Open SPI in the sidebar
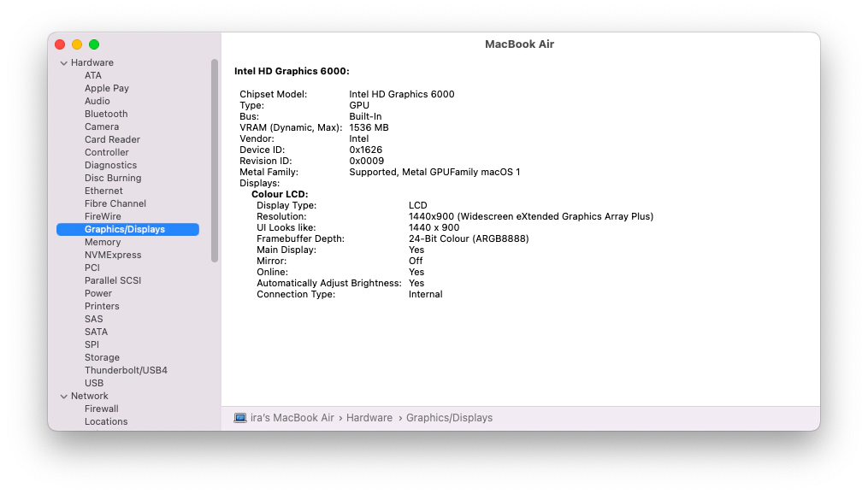 (x=92, y=344)
